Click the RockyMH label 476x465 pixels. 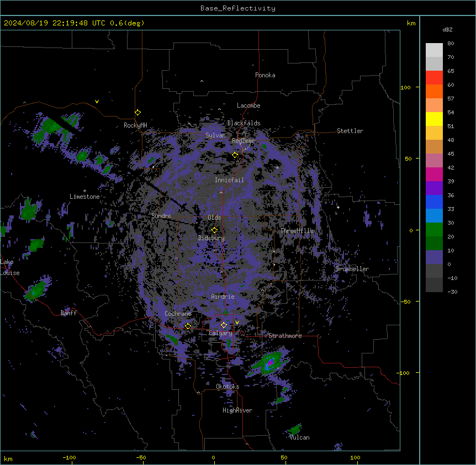[135, 125]
